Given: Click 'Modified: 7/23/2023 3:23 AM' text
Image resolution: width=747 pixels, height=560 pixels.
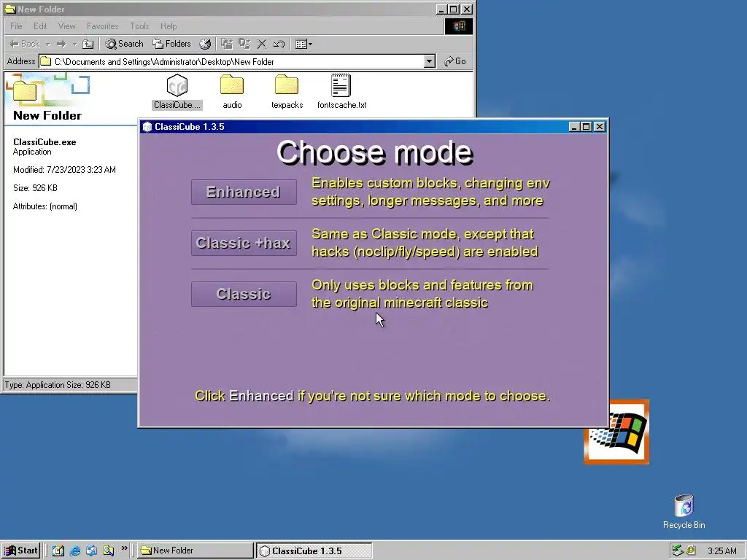Looking at the screenshot, I should click(x=64, y=169).
